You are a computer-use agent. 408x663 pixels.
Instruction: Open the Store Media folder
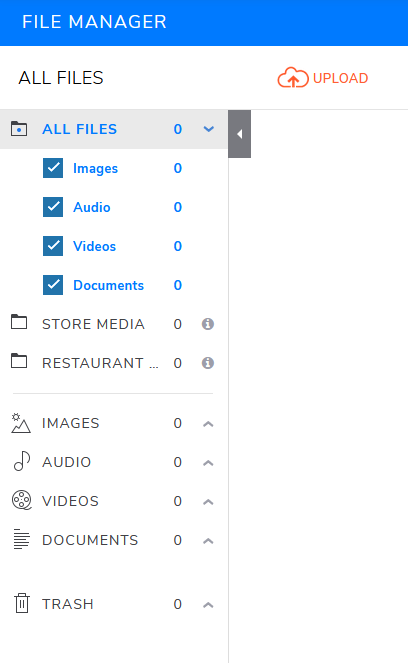point(93,324)
